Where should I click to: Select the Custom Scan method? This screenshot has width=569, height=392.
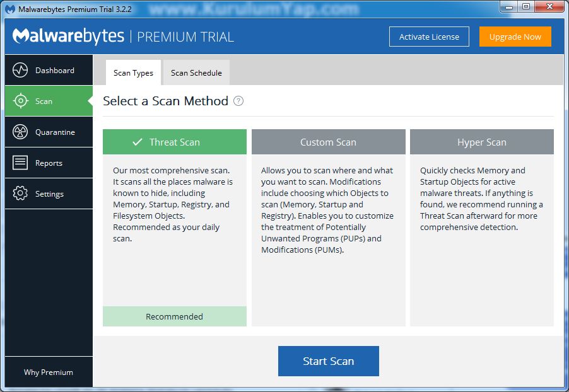[329, 142]
